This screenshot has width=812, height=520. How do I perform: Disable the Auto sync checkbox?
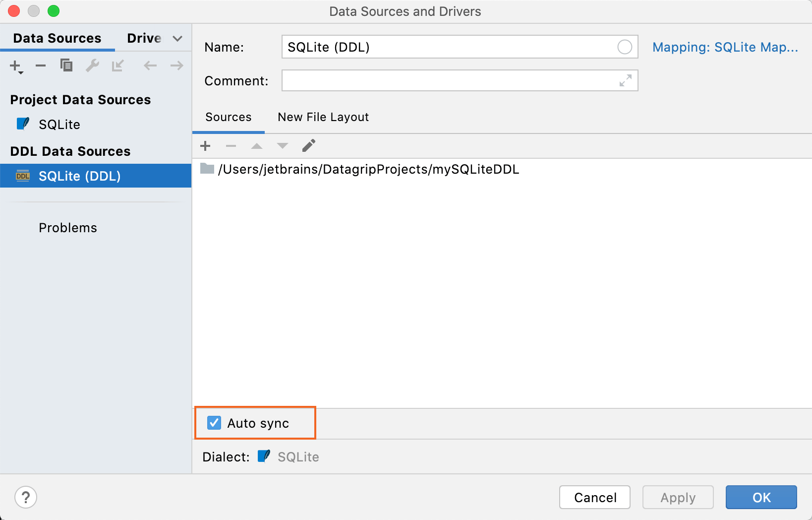coord(214,423)
